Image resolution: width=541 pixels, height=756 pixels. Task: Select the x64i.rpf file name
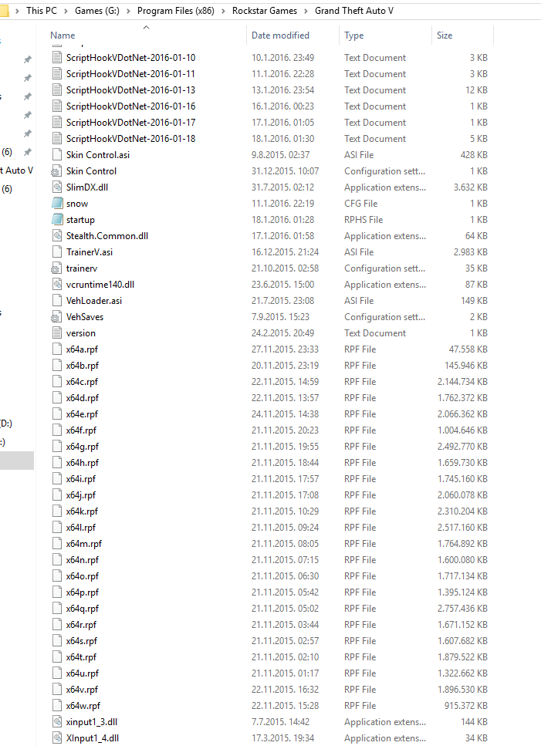click(81, 479)
